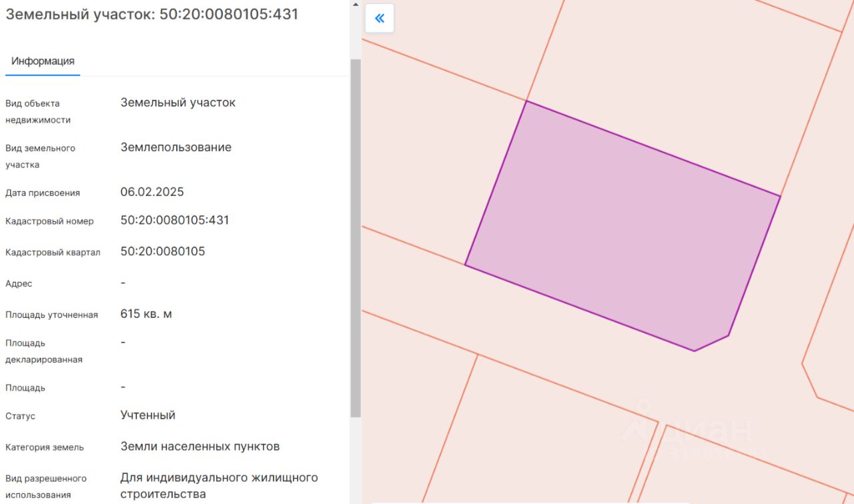
Task: Click the label Площадь декларированная
Action: 44,351
